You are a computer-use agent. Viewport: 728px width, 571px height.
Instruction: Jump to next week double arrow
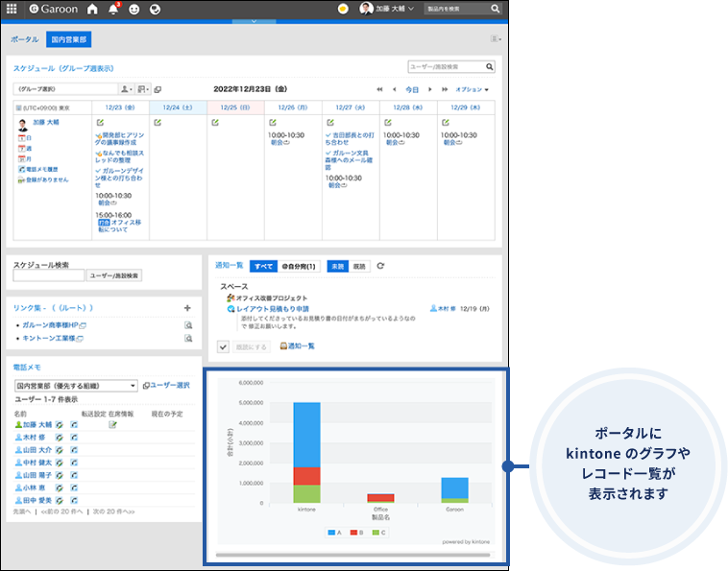(x=445, y=89)
